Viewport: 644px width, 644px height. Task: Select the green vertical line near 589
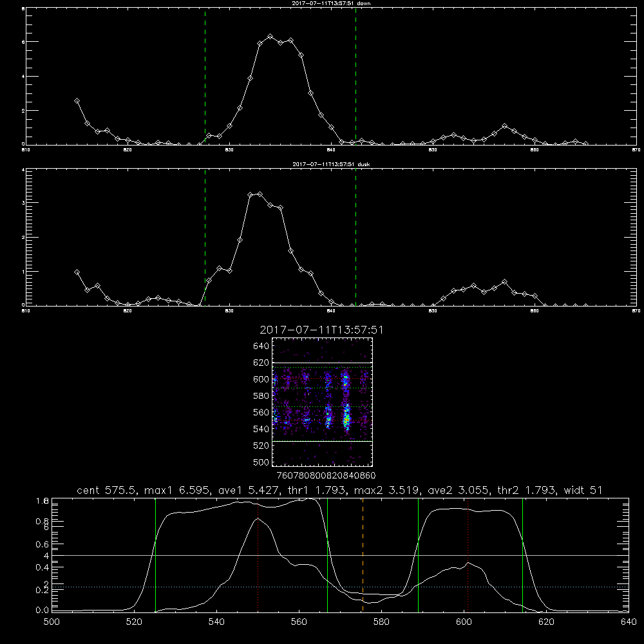coord(418,555)
